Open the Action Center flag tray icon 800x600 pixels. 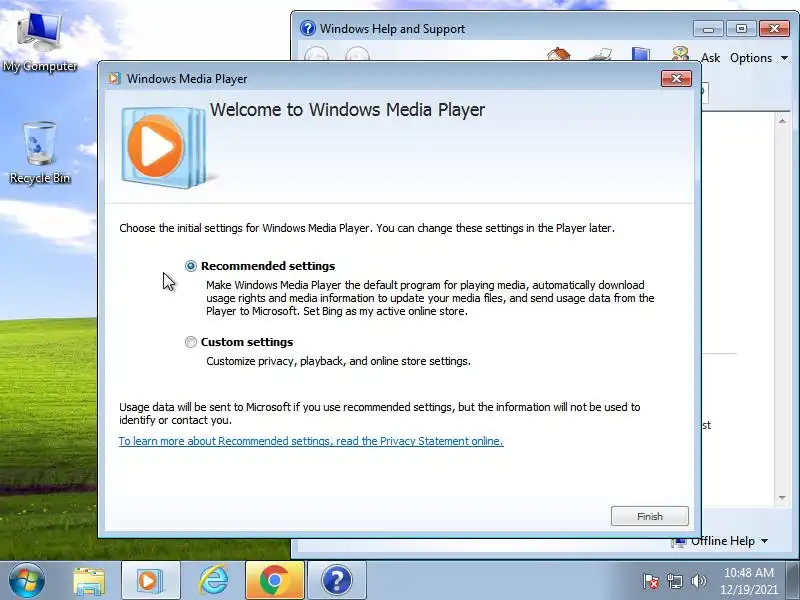point(651,581)
